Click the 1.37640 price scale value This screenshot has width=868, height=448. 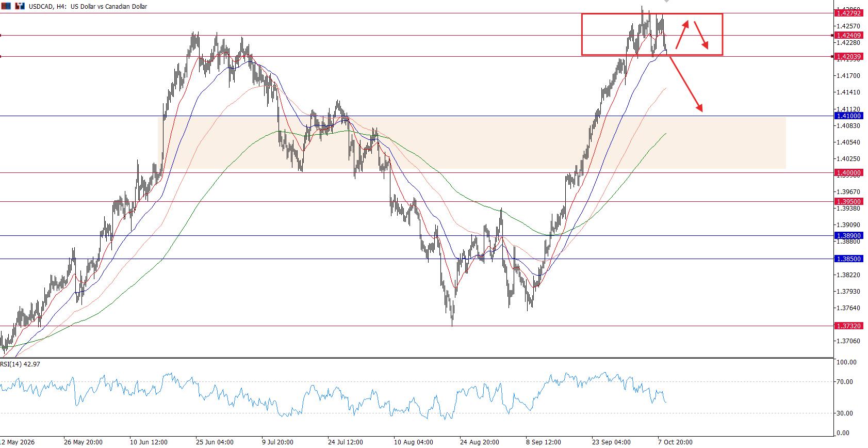click(848, 308)
